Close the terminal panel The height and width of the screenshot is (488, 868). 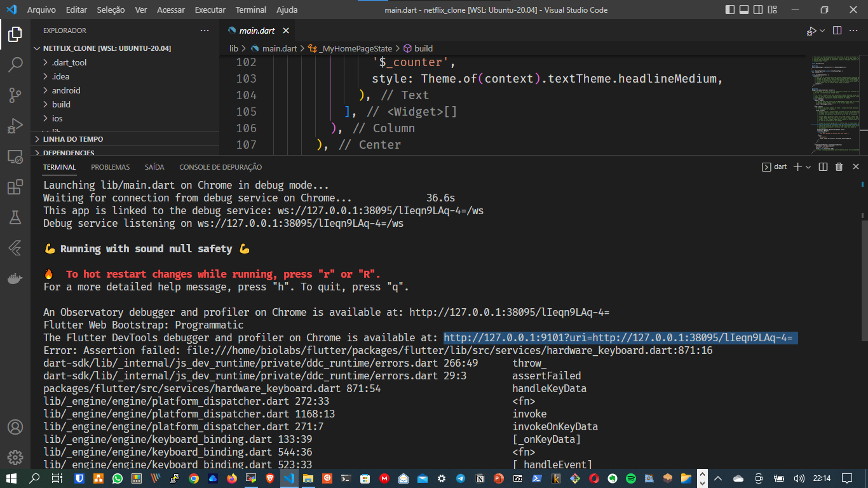pyautogui.click(x=855, y=167)
